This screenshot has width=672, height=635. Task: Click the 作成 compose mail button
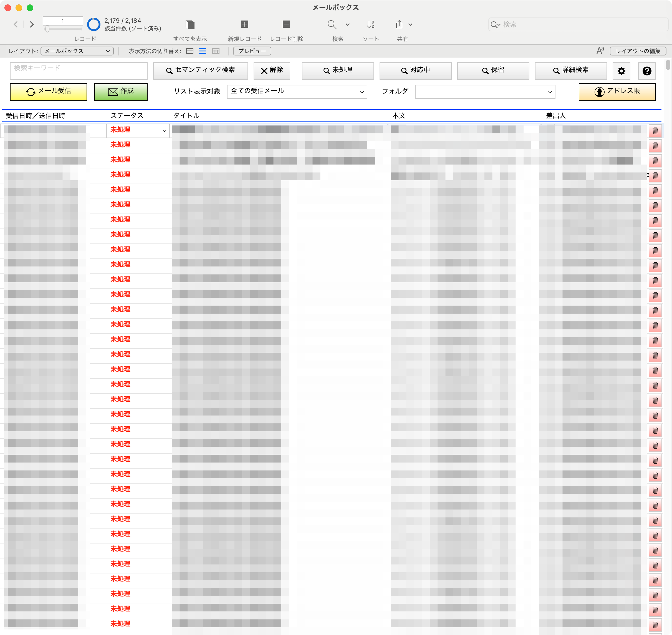coord(121,92)
